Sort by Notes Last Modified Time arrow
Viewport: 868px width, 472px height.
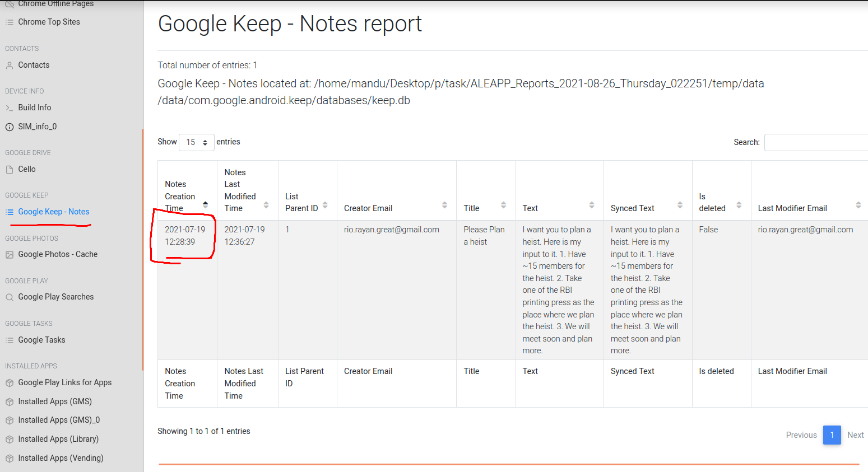click(266, 205)
